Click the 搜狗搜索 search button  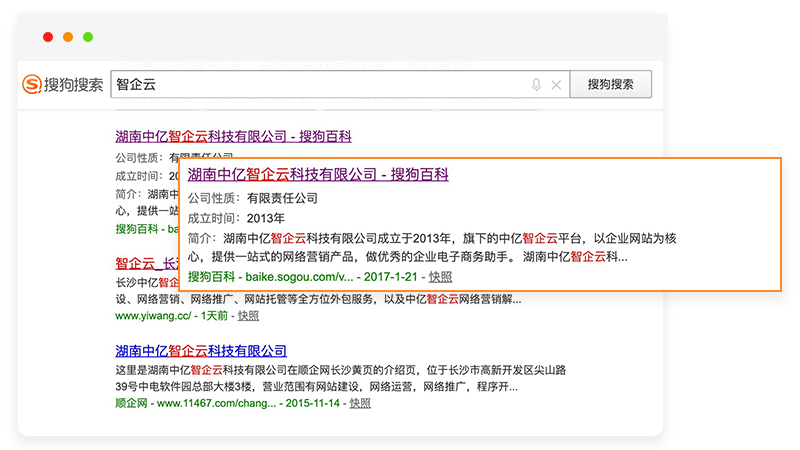pyautogui.click(x=610, y=84)
